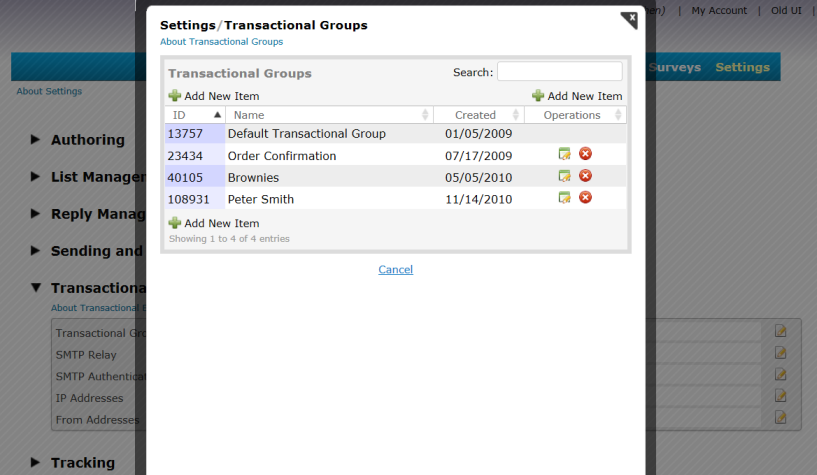Delete the Peter Smith group
This screenshot has height=475, width=817.
pyautogui.click(x=586, y=198)
